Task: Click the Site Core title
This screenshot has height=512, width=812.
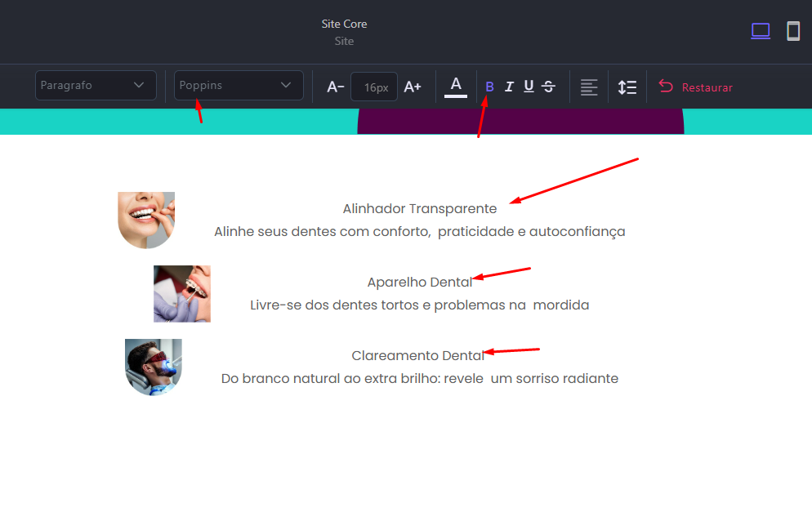Action: [344, 24]
